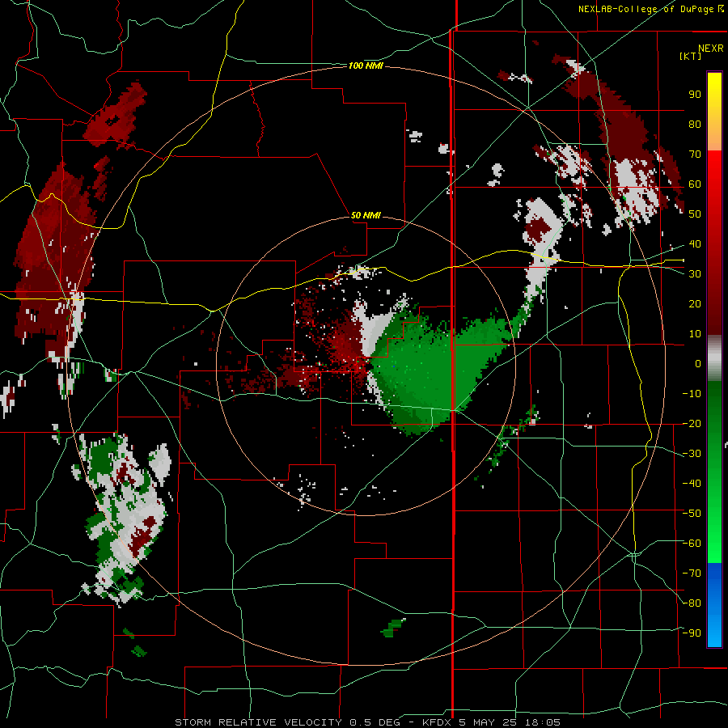Click the 60 value on the velocity scale
This screenshot has width=728, height=728.
tap(695, 184)
